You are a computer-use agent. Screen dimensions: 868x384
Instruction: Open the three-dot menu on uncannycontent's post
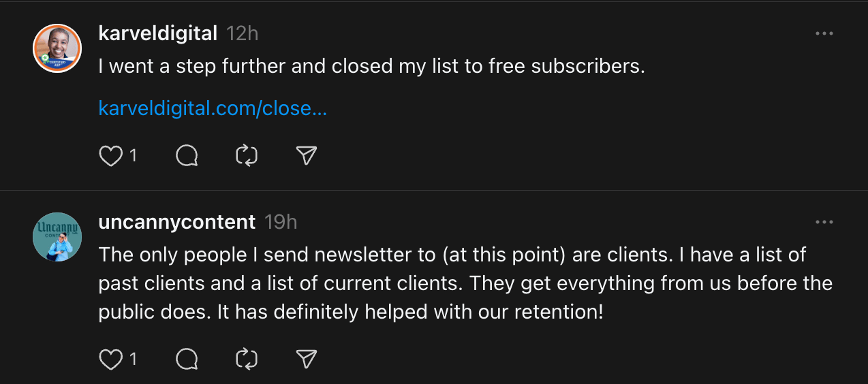tap(824, 222)
